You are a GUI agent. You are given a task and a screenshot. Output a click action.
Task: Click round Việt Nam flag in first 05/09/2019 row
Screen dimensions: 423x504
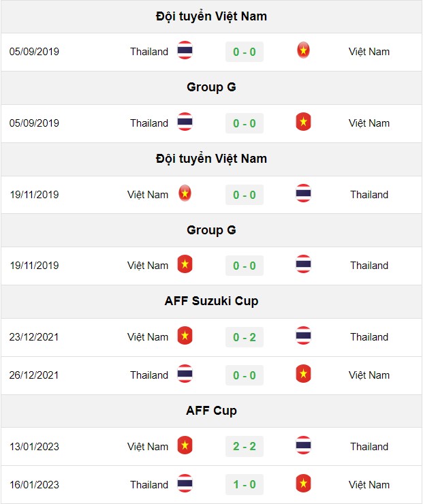pyautogui.click(x=303, y=50)
